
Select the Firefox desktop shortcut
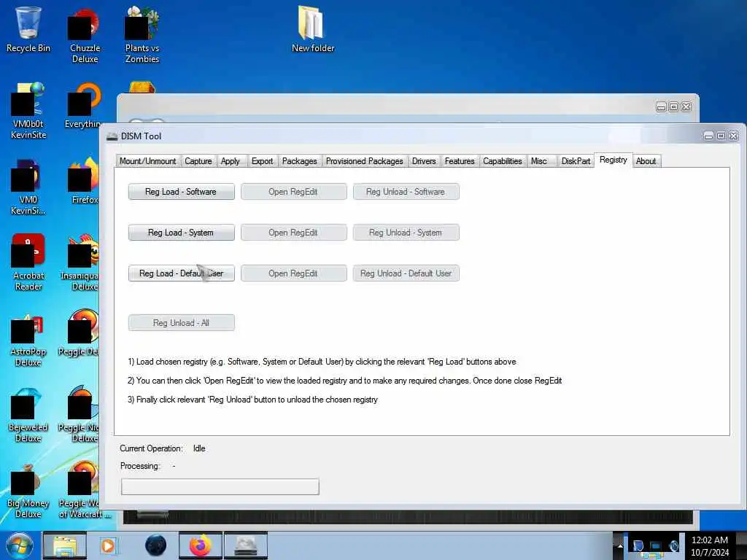[x=85, y=181]
